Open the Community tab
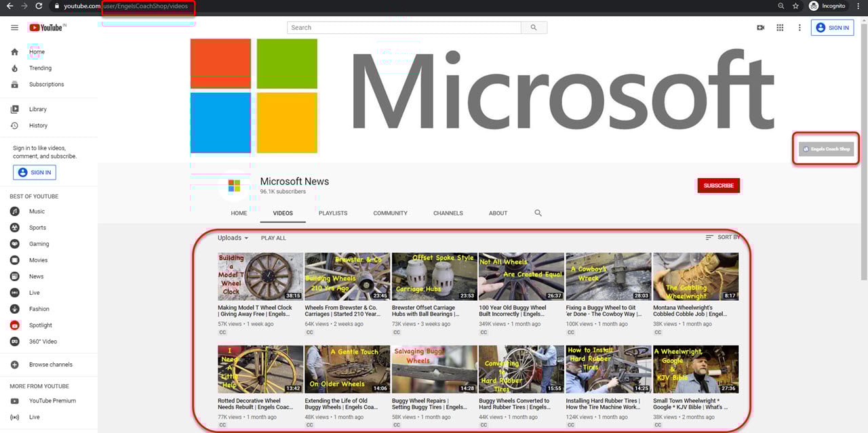Viewport: 868px width, 433px height. pyautogui.click(x=391, y=213)
